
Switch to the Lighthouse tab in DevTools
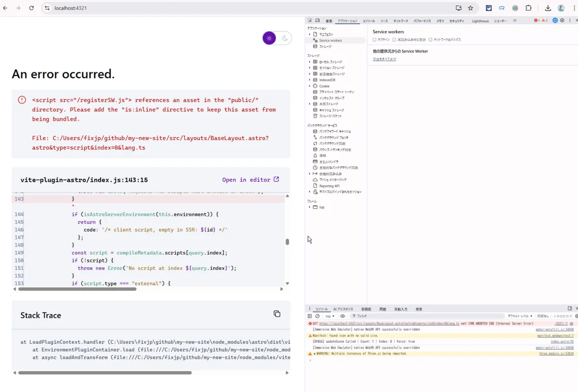480,21
